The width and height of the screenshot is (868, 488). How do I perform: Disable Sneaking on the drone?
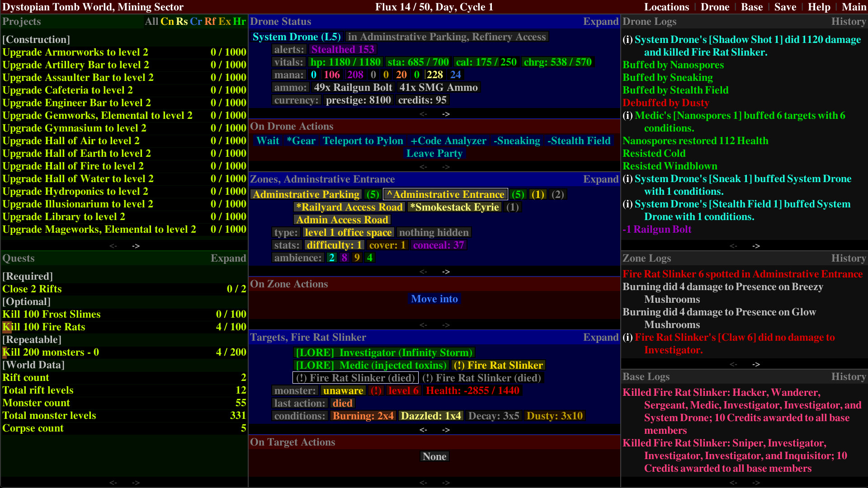click(x=516, y=141)
